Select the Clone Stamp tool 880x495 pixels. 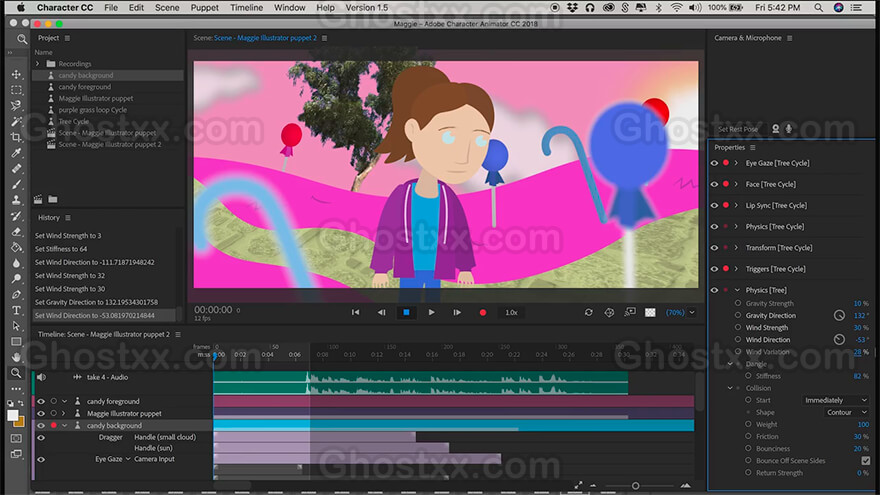[x=16, y=200]
